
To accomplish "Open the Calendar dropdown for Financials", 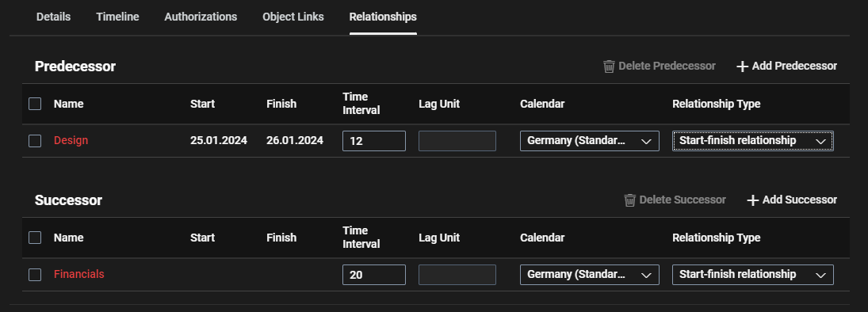I will 590,275.
